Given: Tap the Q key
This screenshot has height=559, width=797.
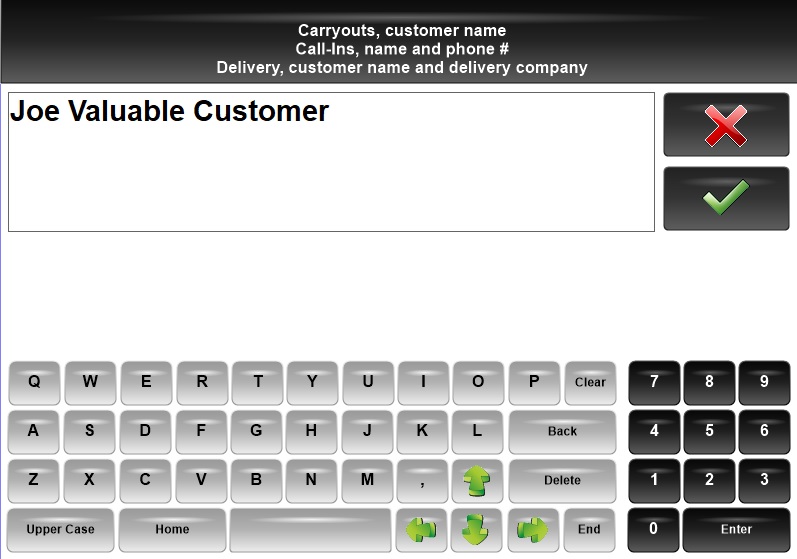Looking at the screenshot, I should click(34, 383).
